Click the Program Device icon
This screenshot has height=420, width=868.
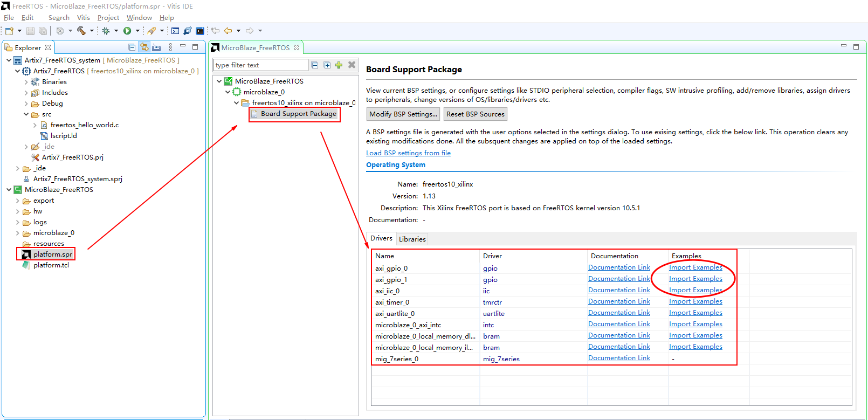click(x=151, y=31)
